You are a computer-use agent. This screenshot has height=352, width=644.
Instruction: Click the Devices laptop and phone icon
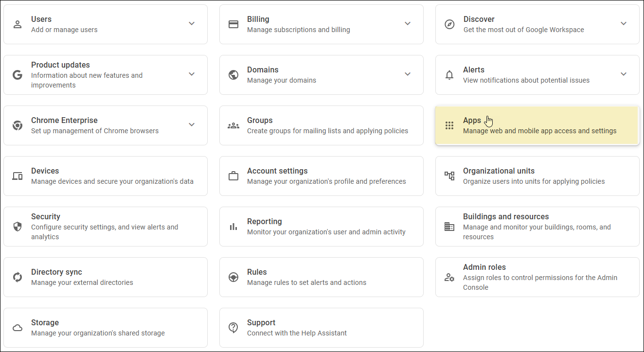coord(18,176)
